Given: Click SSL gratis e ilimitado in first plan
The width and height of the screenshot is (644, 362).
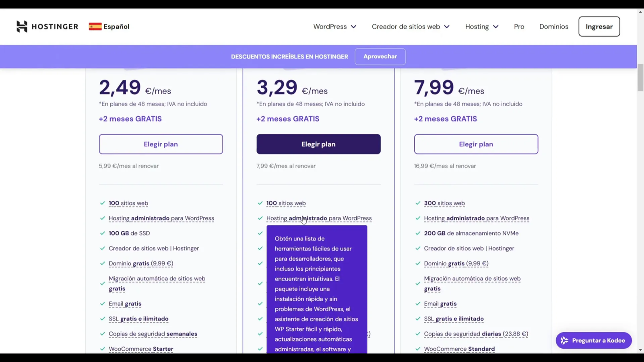Looking at the screenshot, I should coord(138,319).
